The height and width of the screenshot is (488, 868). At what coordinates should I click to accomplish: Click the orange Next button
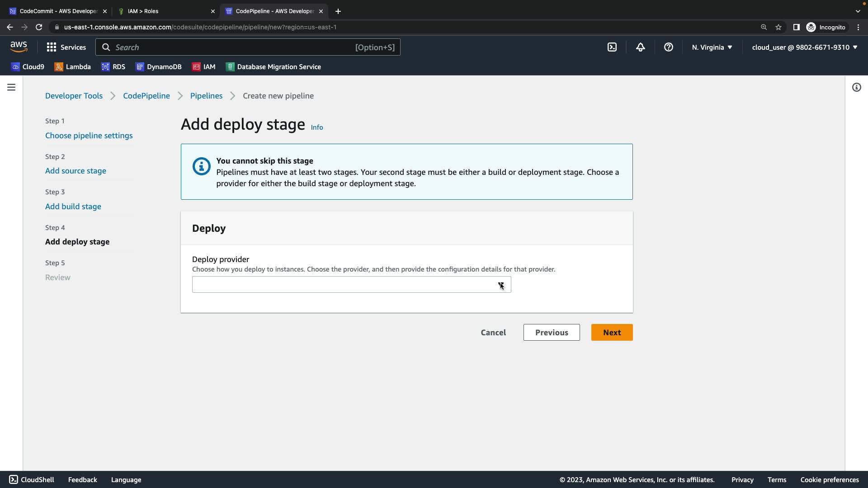click(612, 332)
